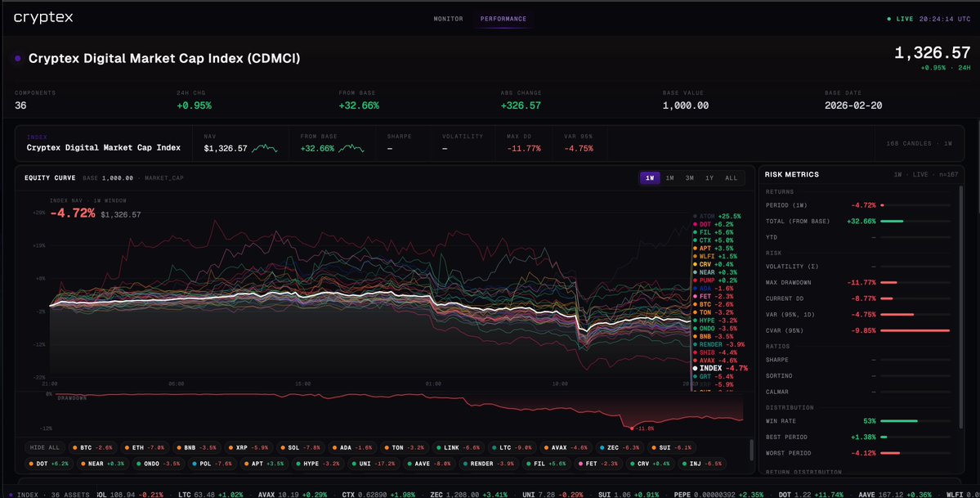This screenshot has height=498, width=980.
Task: Hide the XRP series using its chip
Action: (x=248, y=448)
